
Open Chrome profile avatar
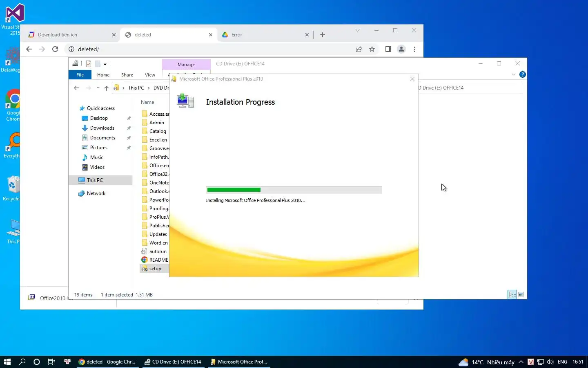pos(401,49)
